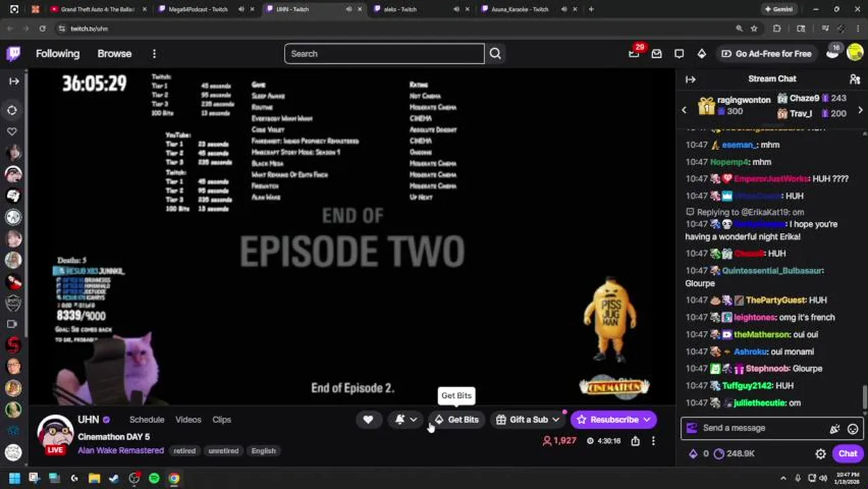The height and width of the screenshot is (489, 868).
Task: Open a new browser tab
Action: click(x=591, y=10)
